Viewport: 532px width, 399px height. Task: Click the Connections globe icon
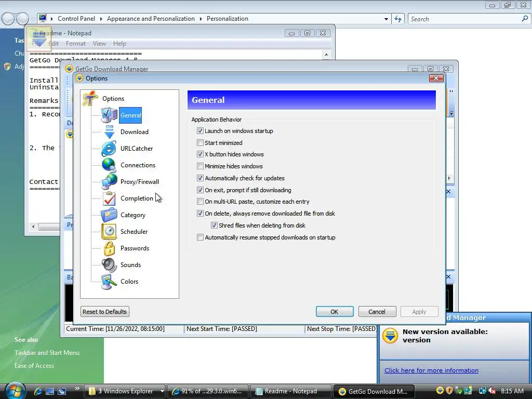coord(109,165)
